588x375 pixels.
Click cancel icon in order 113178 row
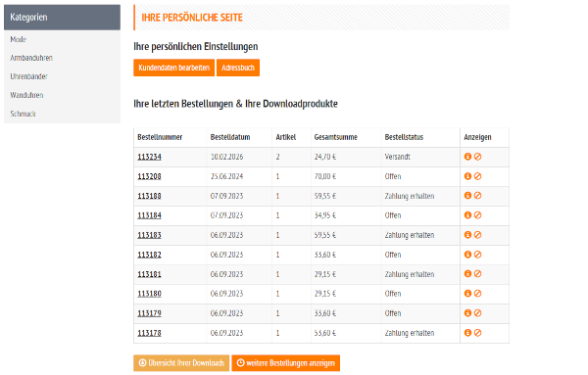click(x=478, y=333)
